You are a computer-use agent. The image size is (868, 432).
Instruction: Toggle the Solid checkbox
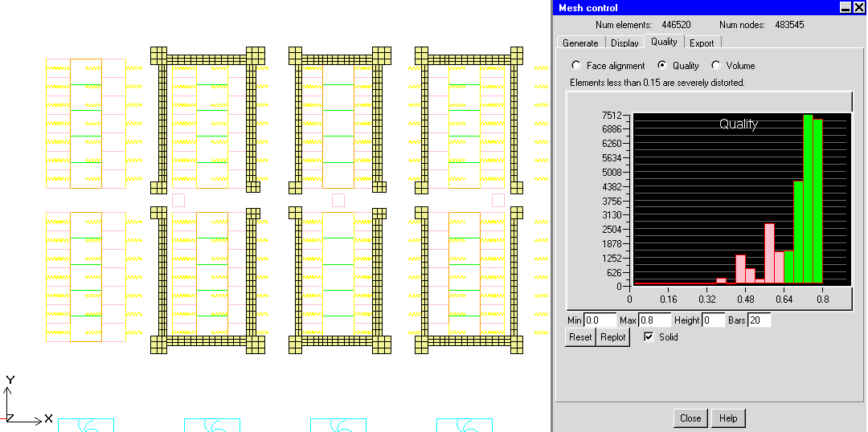(649, 337)
